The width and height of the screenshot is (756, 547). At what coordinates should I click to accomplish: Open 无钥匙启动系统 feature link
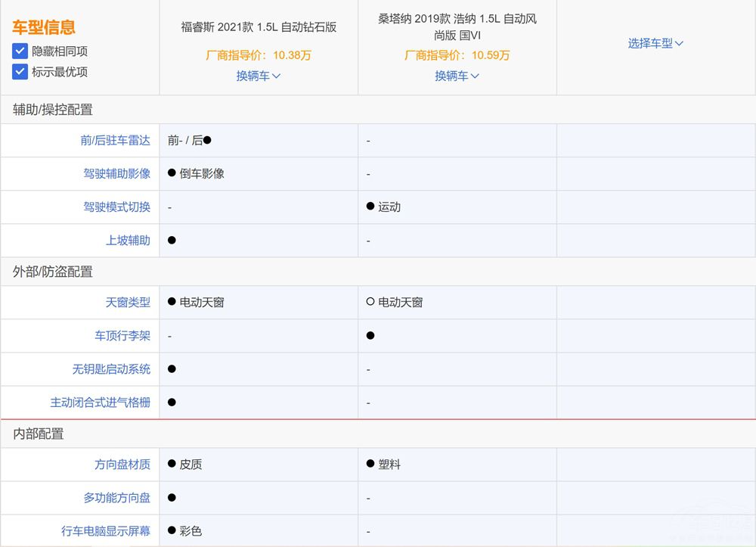coord(111,368)
